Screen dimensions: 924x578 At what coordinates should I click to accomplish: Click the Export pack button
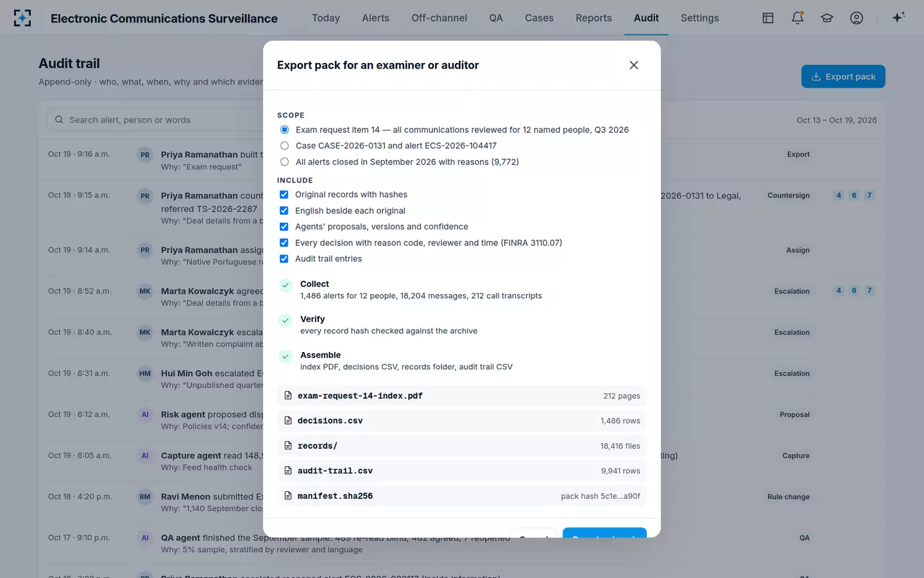coord(843,76)
